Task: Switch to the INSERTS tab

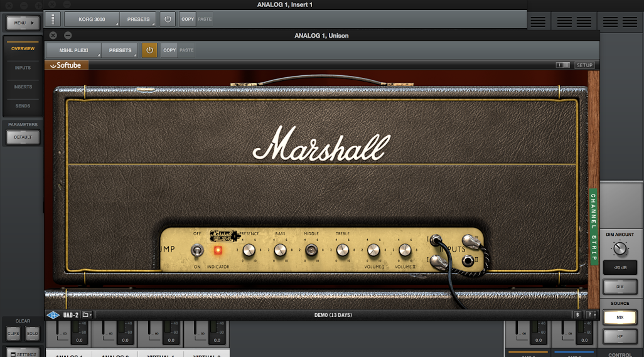Action: [x=23, y=87]
